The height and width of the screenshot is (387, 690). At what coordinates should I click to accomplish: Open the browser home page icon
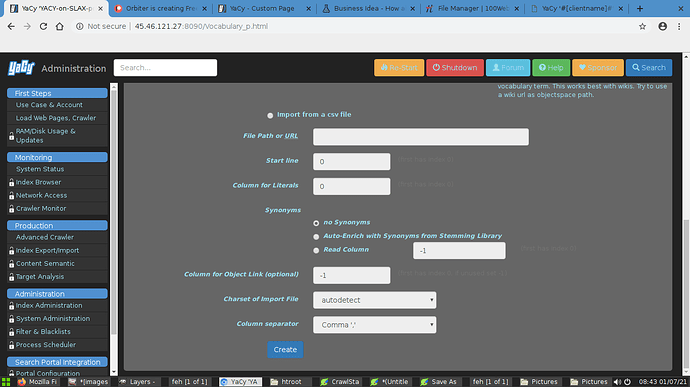59,26
